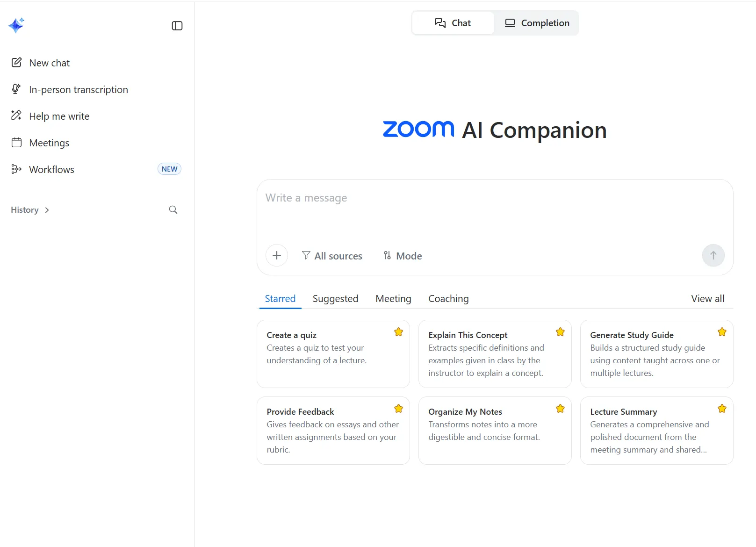756x547 pixels.
Task: Unstar the Explain This Concept card
Action: pyautogui.click(x=560, y=332)
